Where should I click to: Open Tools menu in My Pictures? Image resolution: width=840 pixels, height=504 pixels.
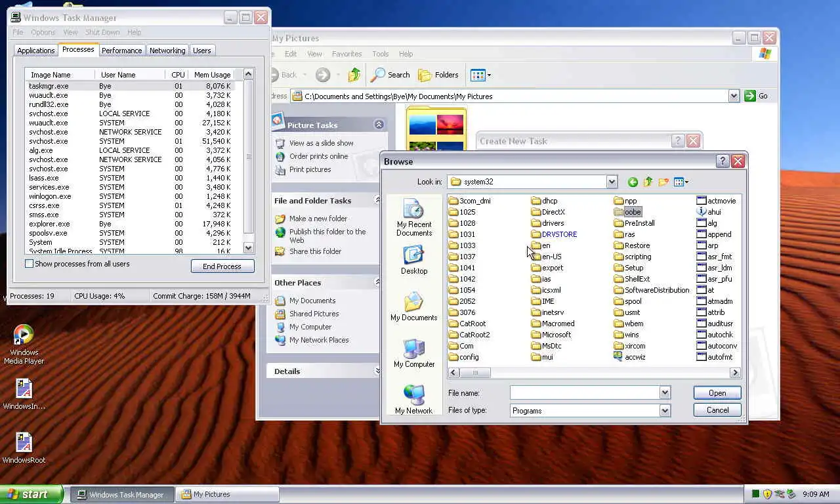(381, 54)
